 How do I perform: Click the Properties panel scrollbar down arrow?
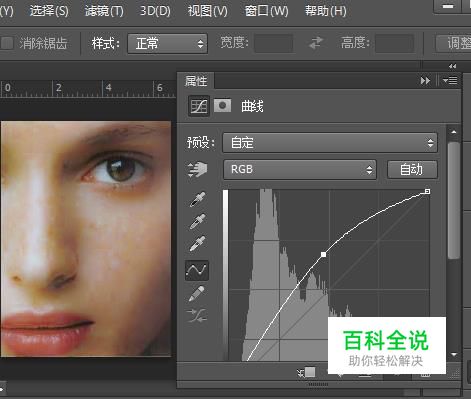454,355
